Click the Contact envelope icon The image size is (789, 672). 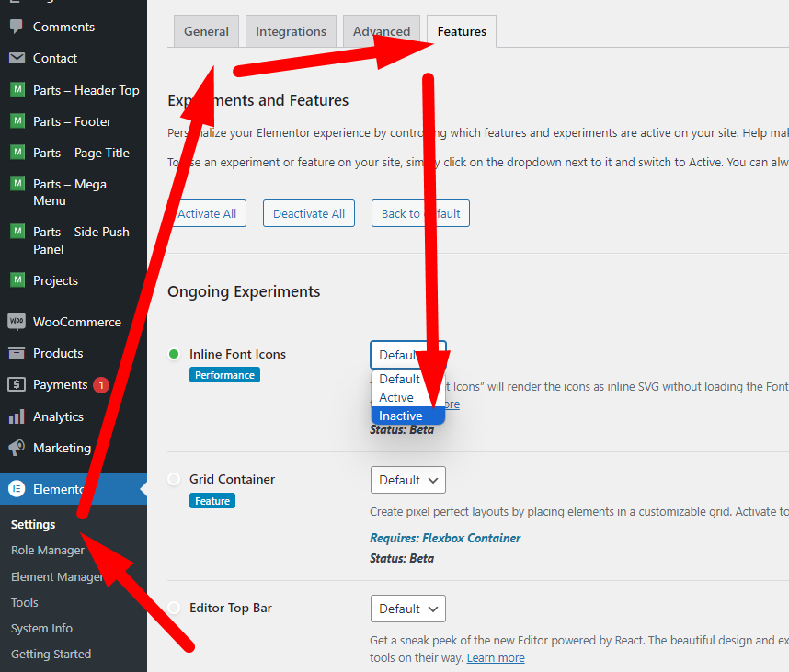coord(17,58)
